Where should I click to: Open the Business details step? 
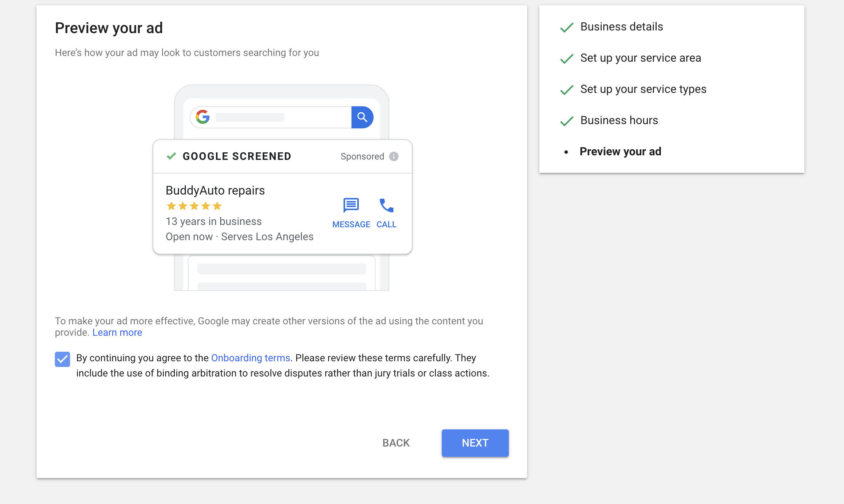622,27
